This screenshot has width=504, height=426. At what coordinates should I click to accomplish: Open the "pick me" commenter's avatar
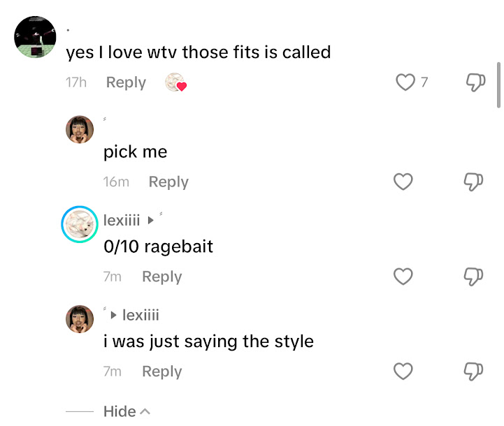click(x=80, y=129)
